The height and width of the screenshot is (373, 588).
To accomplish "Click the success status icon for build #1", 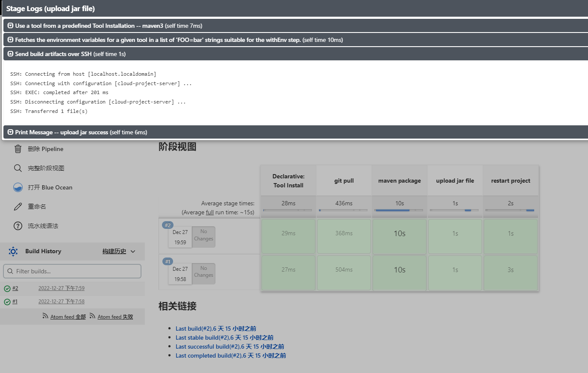I will pyautogui.click(x=7, y=302).
